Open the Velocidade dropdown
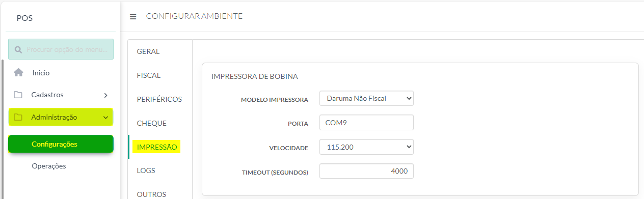The image size is (644, 199). pyautogui.click(x=366, y=147)
